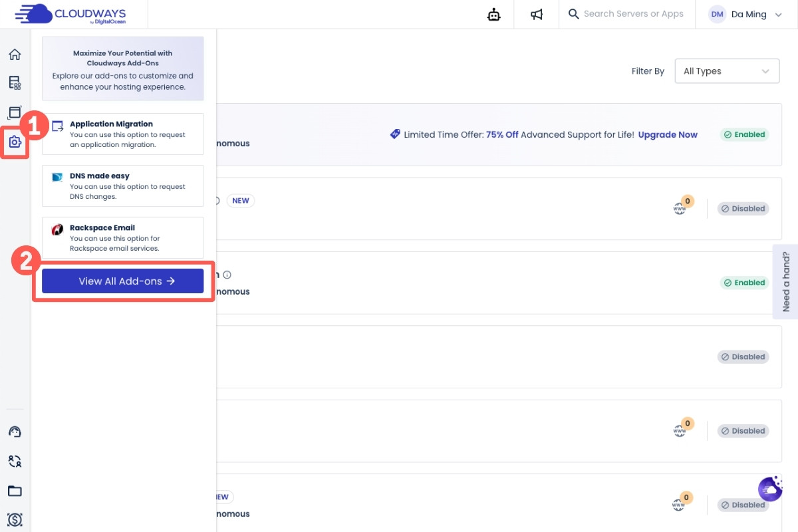Click the Add-ons icon in sidebar
The width and height of the screenshot is (798, 532).
coord(15,142)
